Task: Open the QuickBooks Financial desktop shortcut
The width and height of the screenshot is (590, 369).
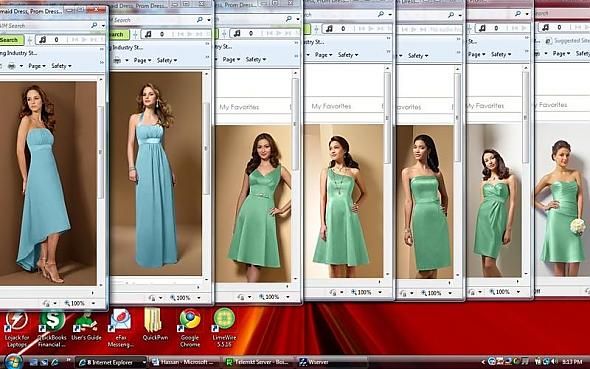Action: coord(52,327)
